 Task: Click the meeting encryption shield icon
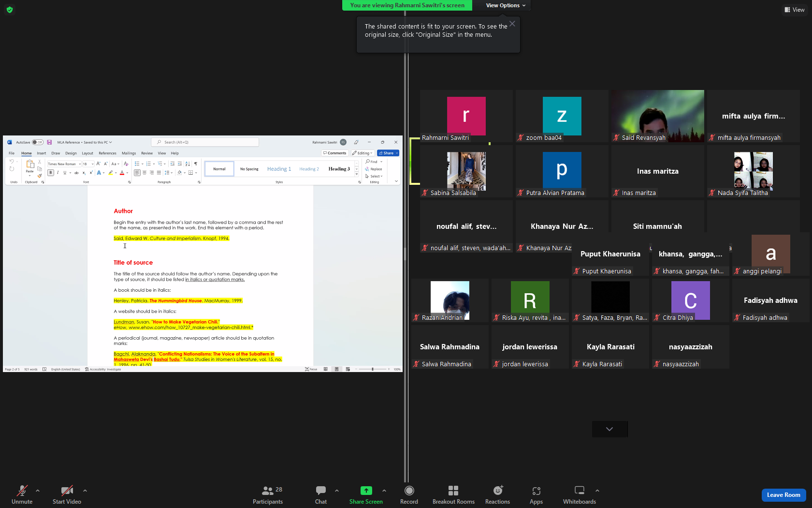10,9
